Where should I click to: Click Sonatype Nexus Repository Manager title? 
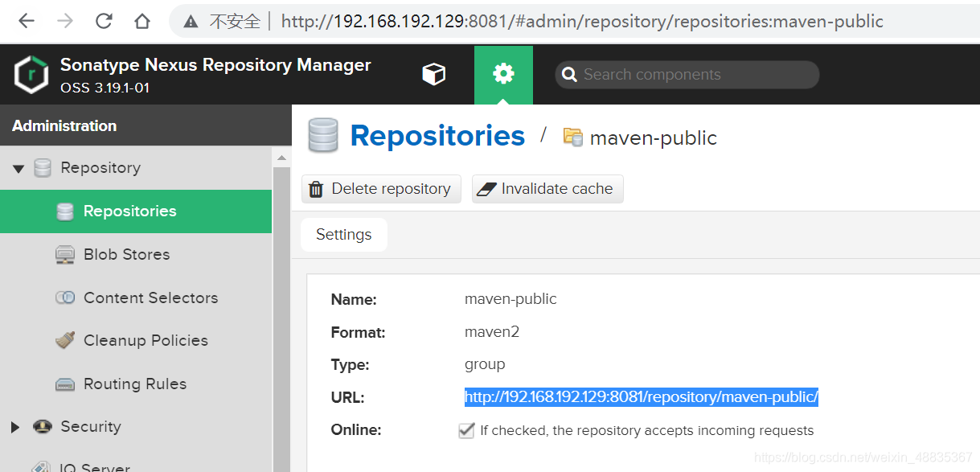click(x=215, y=65)
